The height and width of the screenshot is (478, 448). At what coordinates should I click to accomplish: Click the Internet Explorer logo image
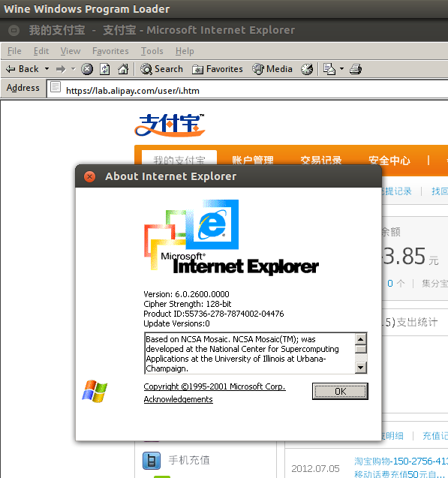[231, 237]
